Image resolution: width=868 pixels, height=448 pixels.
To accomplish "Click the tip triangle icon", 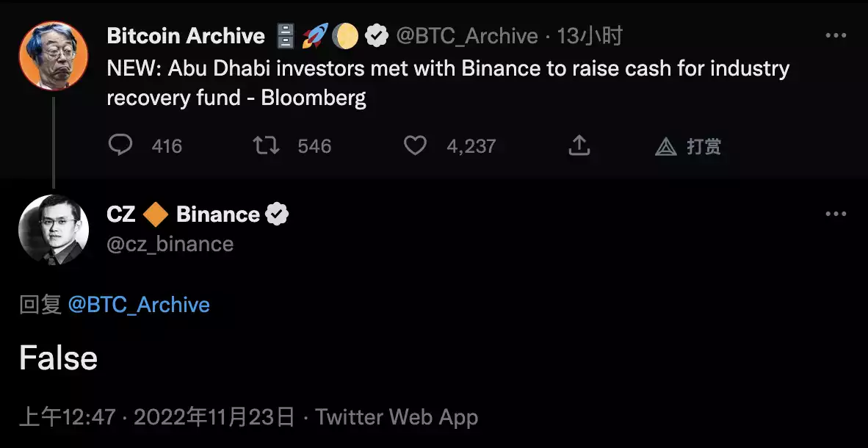I will click(x=665, y=146).
